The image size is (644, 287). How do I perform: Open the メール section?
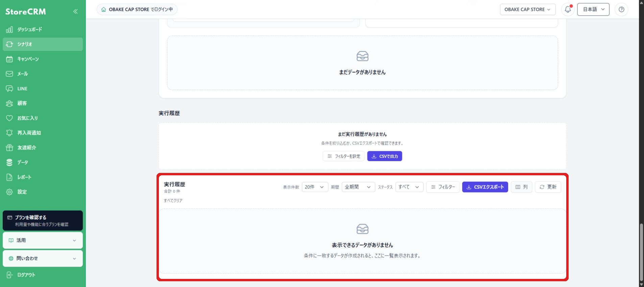point(43,74)
